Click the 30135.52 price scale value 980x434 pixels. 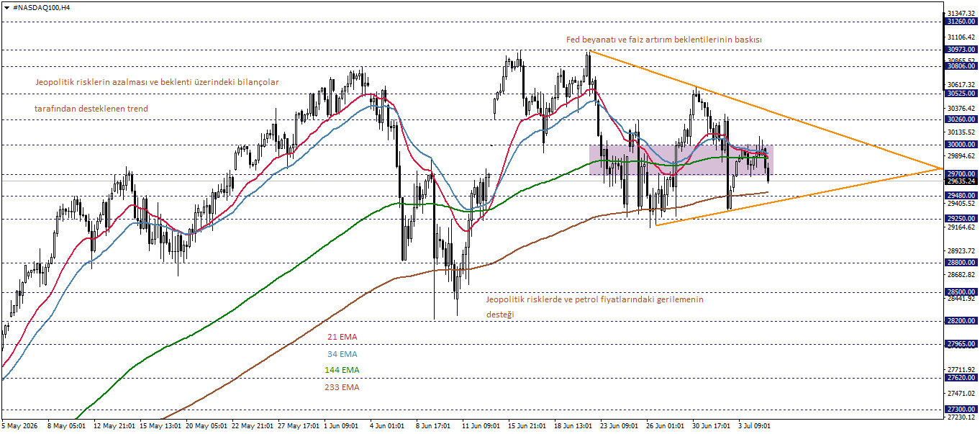point(961,132)
